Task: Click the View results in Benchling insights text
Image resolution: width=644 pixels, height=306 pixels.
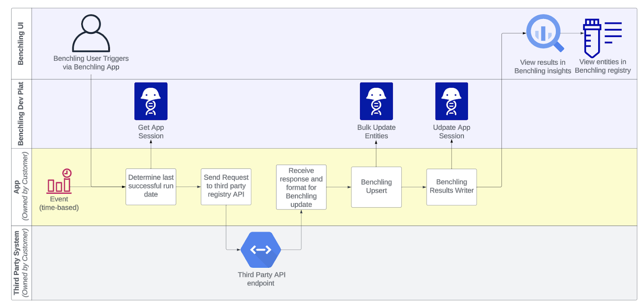Action: click(543, 66)
